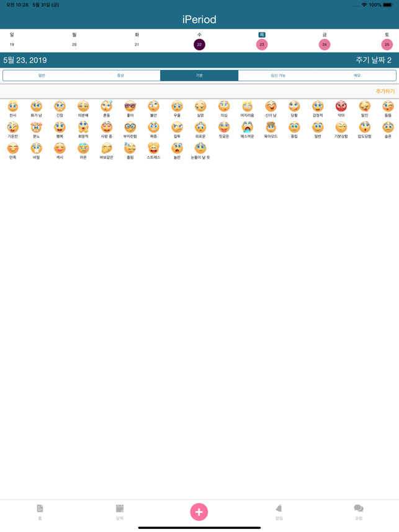Open the 포럼 forum tab
This screenshot has width=399, height=532.
point(359,512)
